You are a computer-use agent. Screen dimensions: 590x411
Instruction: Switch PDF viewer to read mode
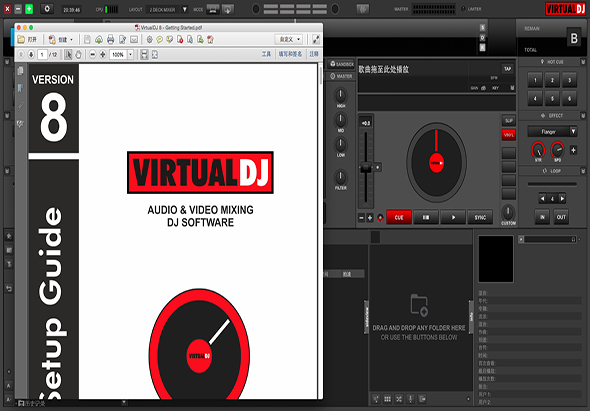[x=316, y=40]
